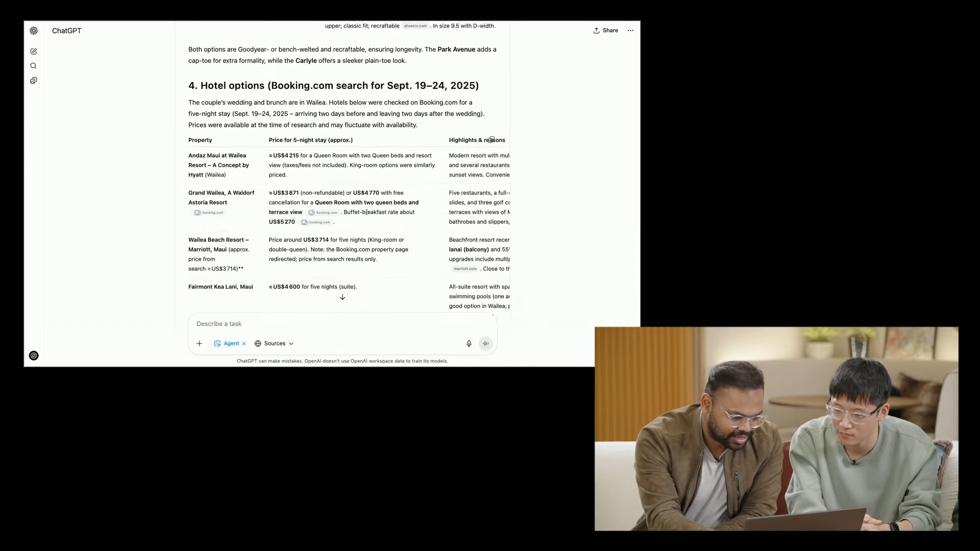Click the Property column header
The image size is (980, 551).
coord(200,140)
